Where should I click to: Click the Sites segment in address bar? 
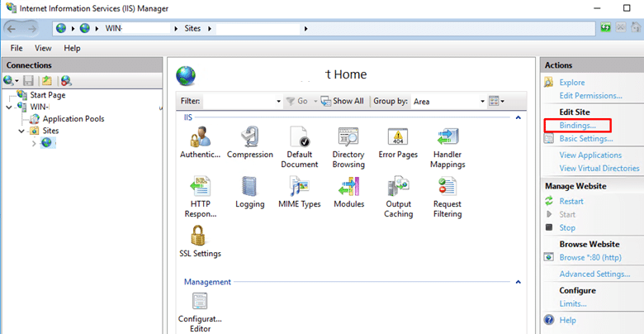192,28
